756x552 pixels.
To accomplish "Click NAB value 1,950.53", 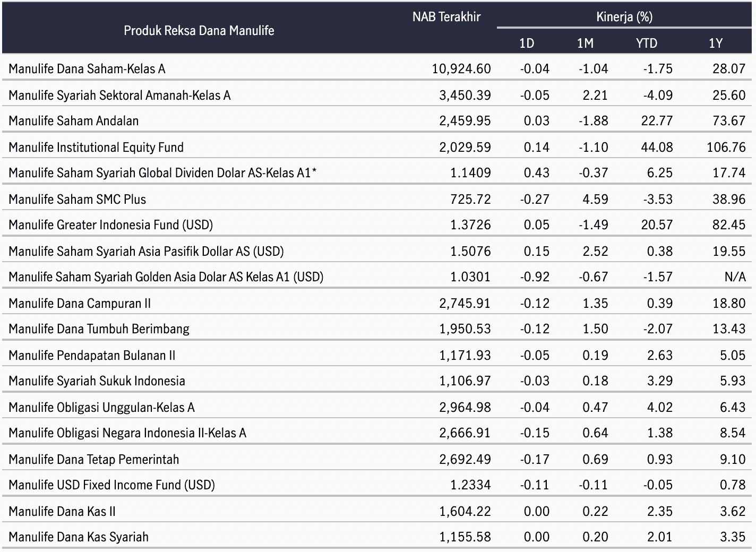I will [465, 329].
